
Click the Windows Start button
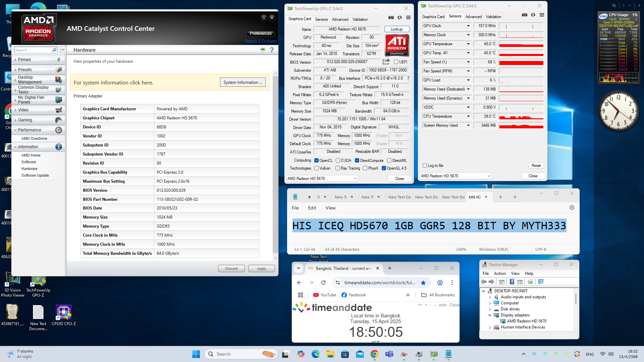click(196, 354)
